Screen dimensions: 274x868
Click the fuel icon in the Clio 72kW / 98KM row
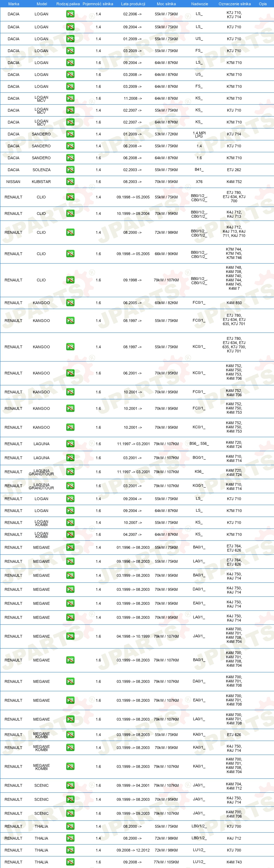[70, 232]
